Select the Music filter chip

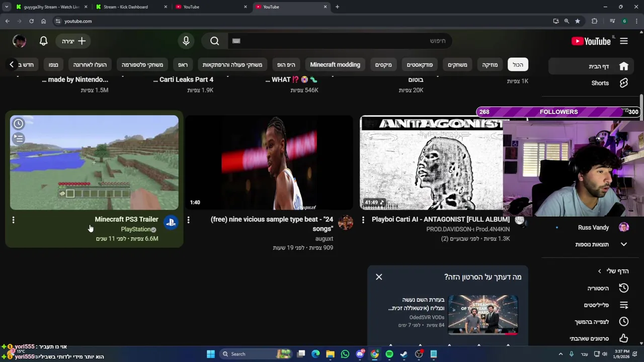(x=490, y=64)
